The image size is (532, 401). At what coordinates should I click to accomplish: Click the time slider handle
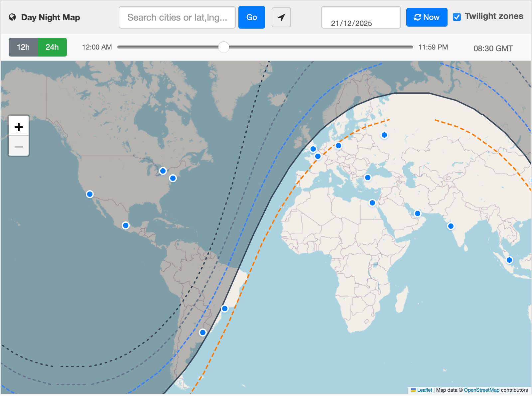[224, 48]
